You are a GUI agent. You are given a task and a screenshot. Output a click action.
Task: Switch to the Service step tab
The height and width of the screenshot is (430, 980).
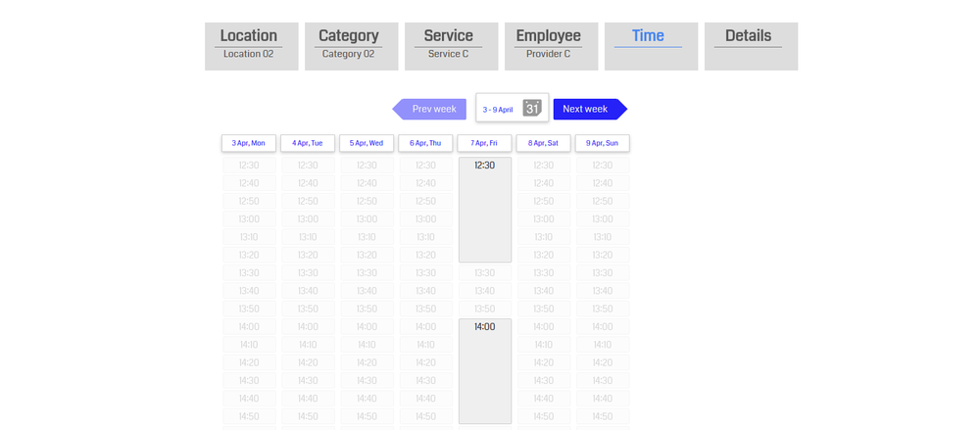[x=451, y=46]
